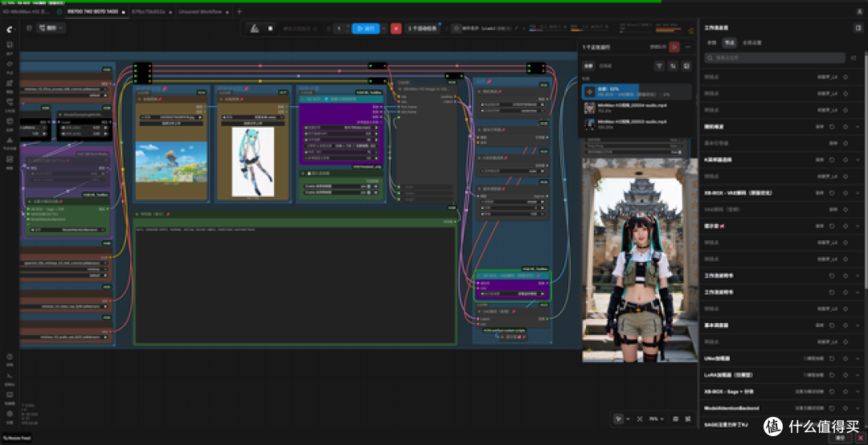Click the node search input field
868x445 pixels.
click(775, 58)
